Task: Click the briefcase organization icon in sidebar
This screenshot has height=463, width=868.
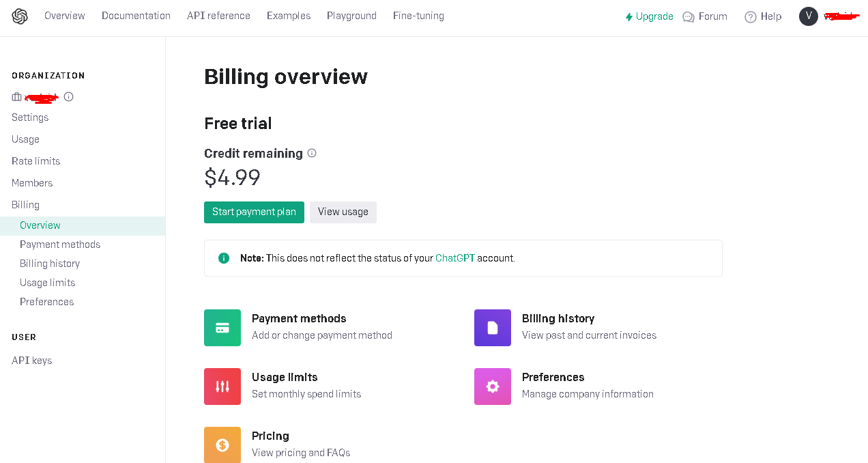Action: (x=16, y=97)
